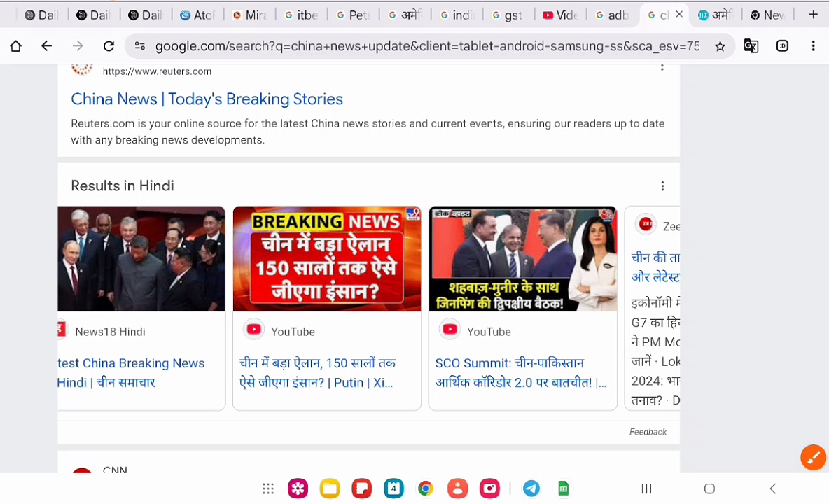Open News18 Hindi China Breaking News link

pos(131,372)
